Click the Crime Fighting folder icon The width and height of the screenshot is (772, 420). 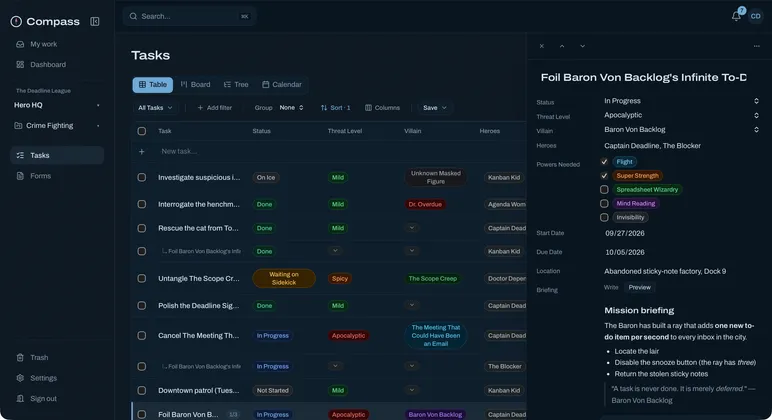(18, 126)
